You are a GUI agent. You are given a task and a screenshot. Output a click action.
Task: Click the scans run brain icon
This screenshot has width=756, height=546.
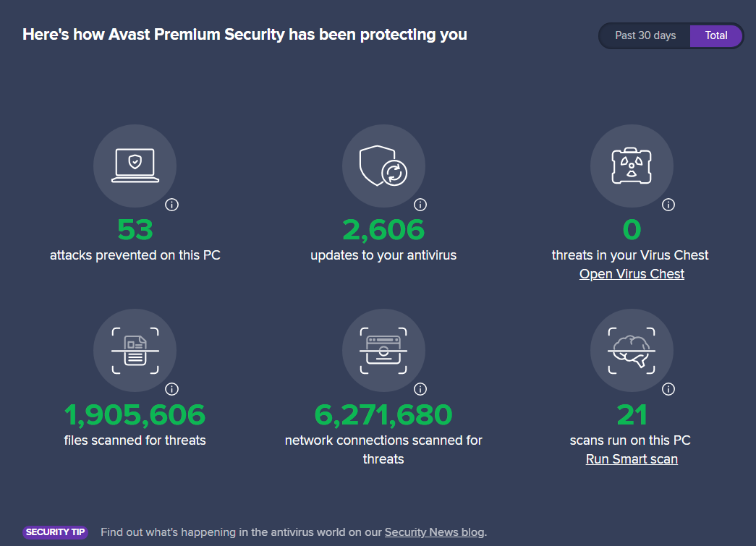point(632,350)
